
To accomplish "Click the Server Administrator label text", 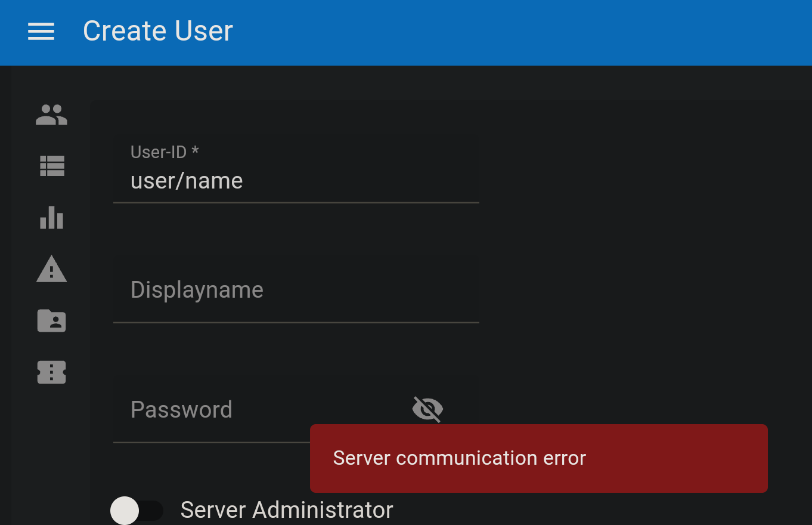I will (x=286, y=510).
